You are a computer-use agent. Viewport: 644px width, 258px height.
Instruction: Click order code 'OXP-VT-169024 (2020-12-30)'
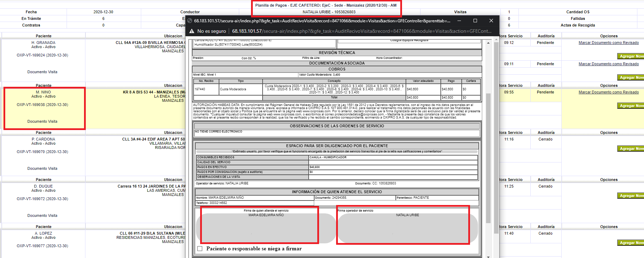click(x=43, y=55)
